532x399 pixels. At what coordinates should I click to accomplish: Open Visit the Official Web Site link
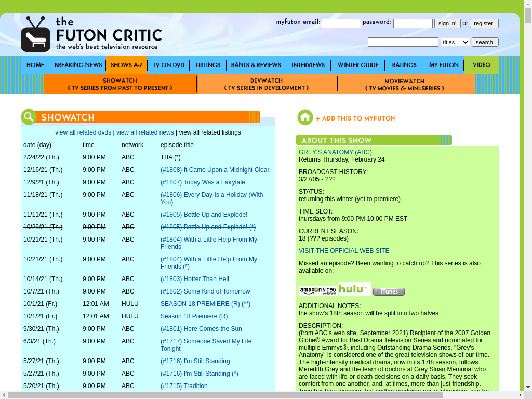coord(343,251)
